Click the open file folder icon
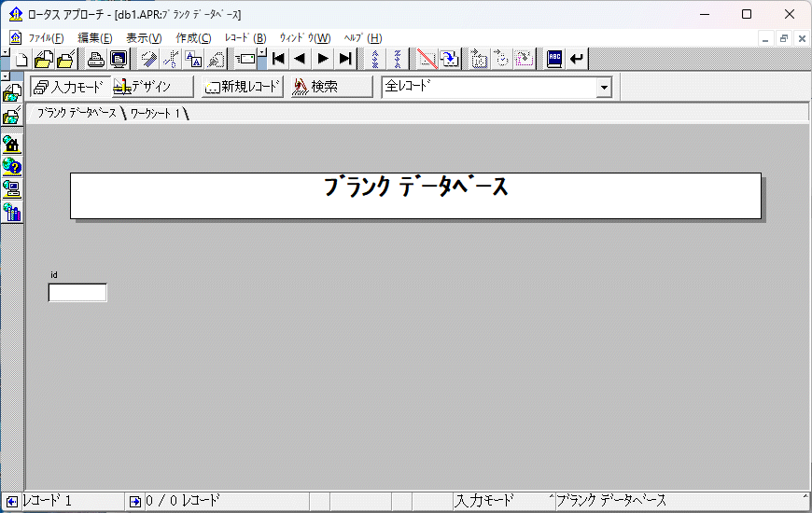 44,59
